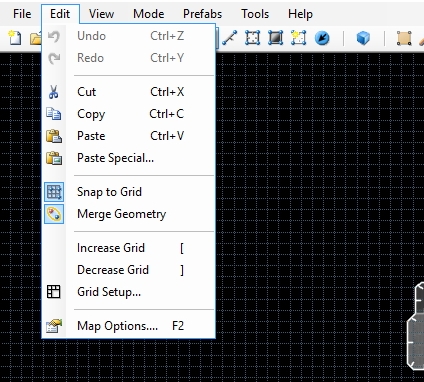Click the Map Options icon
The width and height of the screenshot is (424, 382).
(x=54, y=326)
